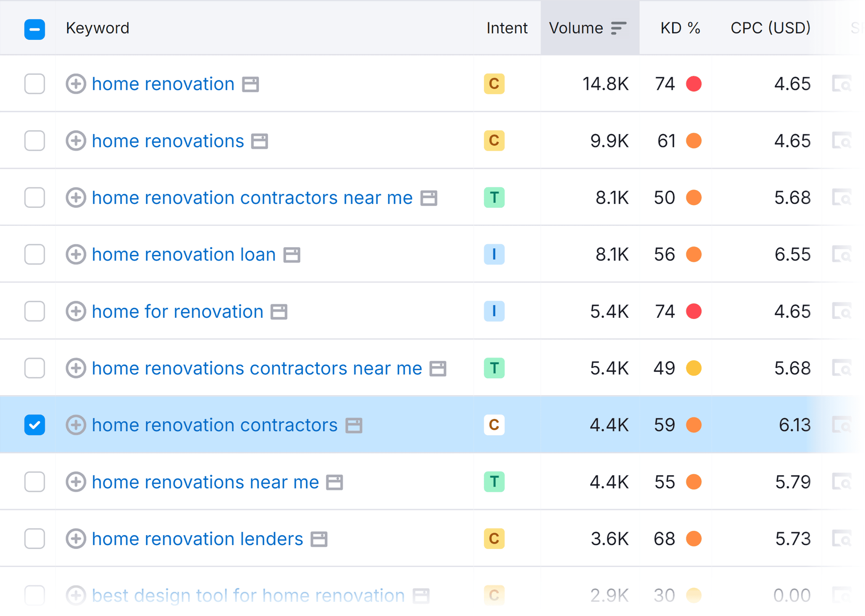
Task: Click the red difficulty dot for home for renovation
Action: pos(693,311)
